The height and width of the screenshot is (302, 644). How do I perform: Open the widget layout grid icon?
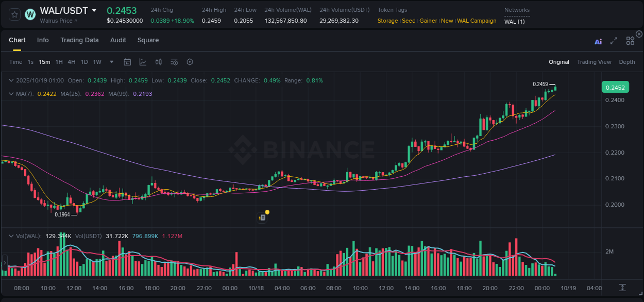(x=630, y=40)
